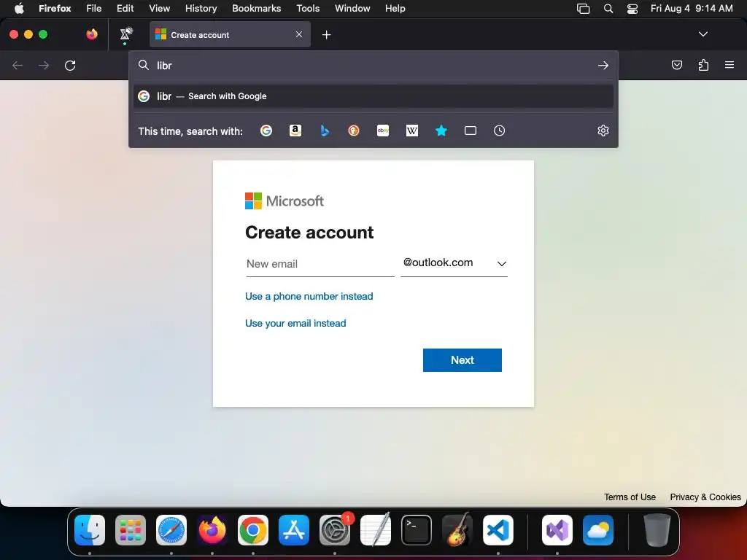Viewport: 747px width, 560px height.
Task: Open Trash from the Dock
Action: point(657,530)
